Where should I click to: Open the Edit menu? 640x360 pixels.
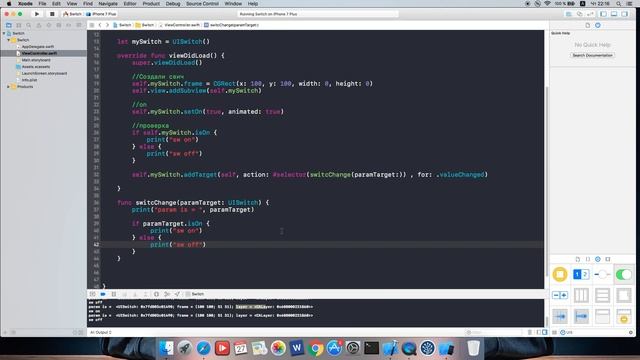(56, 4)
